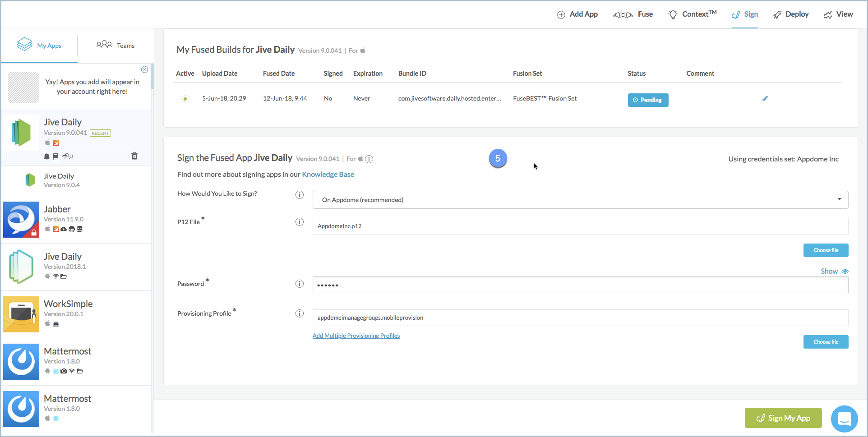Go to the Deploy tab
Viewport: 868px width, 437px height.
[791, 14]
